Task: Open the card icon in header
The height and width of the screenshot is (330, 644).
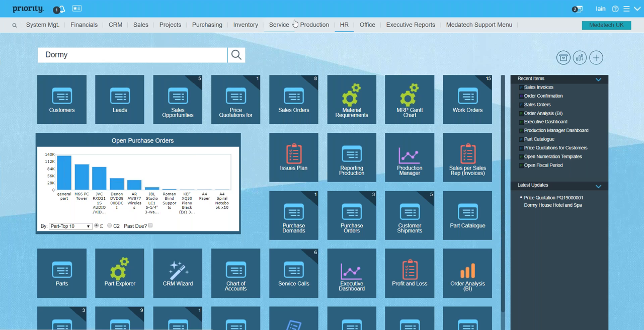Action: point(77,9)
